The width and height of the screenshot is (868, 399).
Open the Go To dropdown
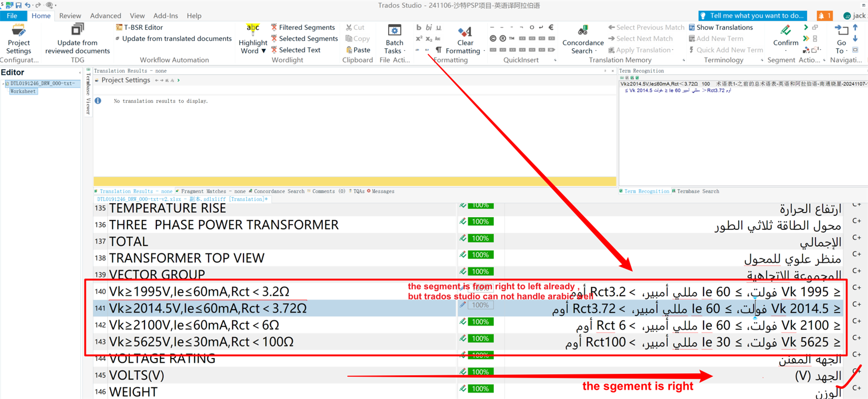click(x=847, y=51)
